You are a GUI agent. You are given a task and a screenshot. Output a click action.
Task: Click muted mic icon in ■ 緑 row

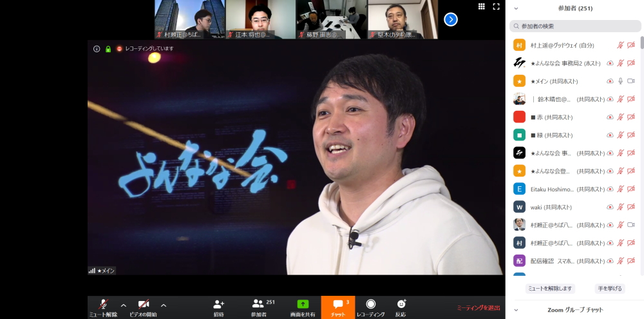(621, 135)
